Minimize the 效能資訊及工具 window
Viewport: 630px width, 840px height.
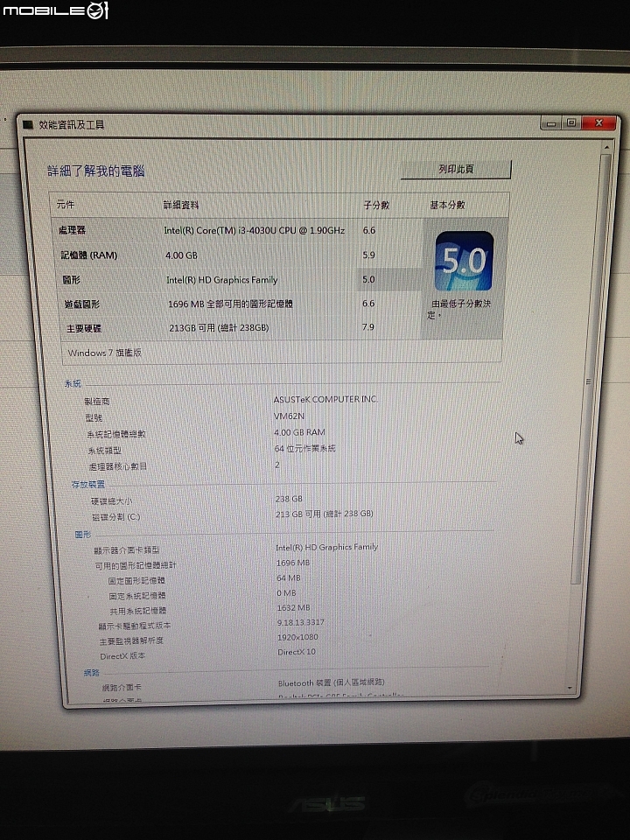[550, 123]
